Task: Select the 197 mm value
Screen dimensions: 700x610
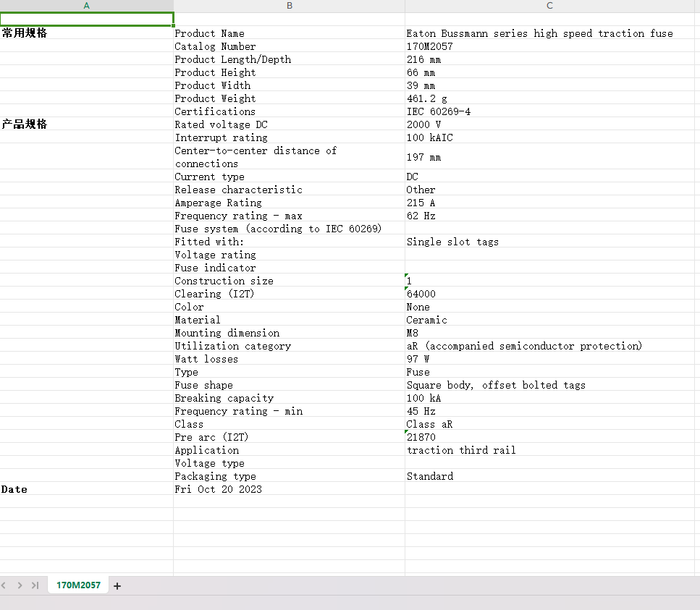Action: coord(549,156)
